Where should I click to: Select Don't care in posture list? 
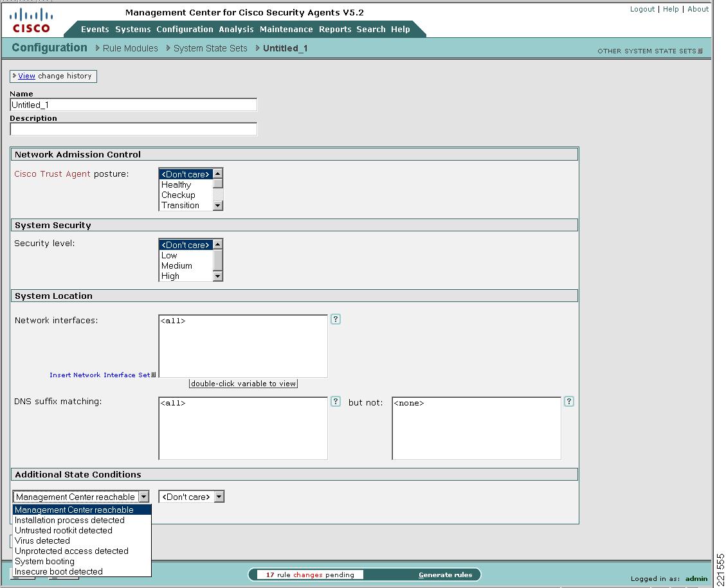pyautogui.click(x=186, y=174)
